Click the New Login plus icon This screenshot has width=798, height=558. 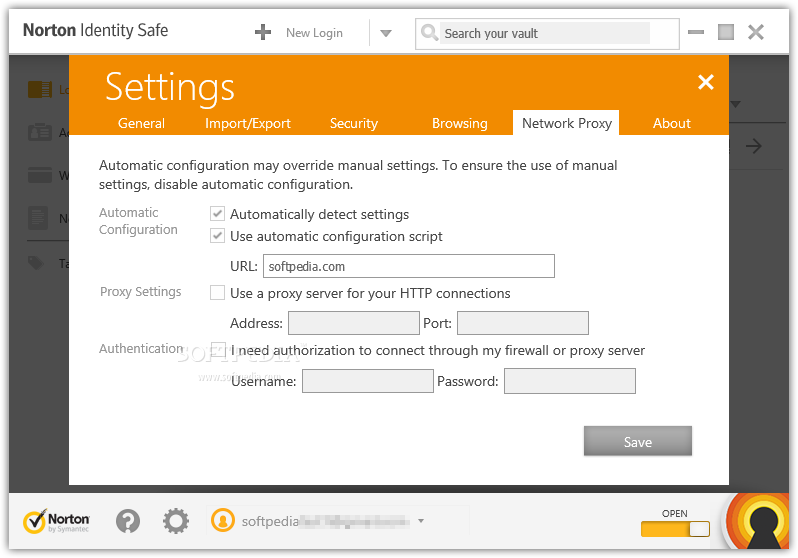click(263, 33)
